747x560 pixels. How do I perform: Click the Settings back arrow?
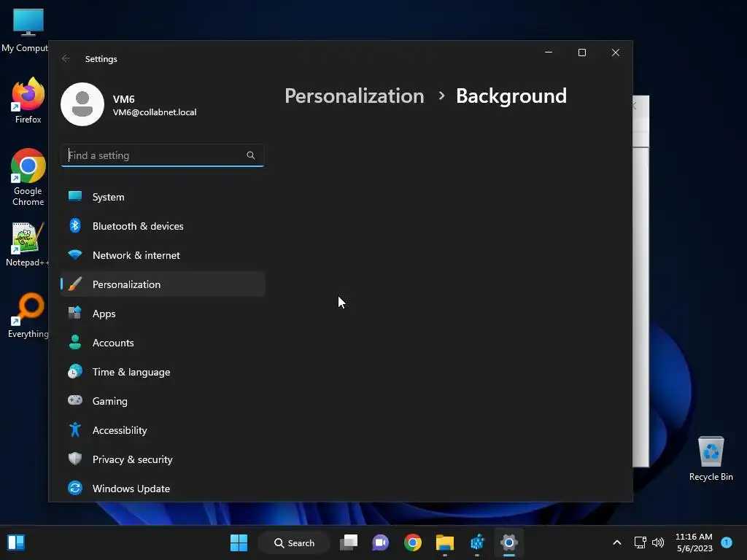point(66,58)
